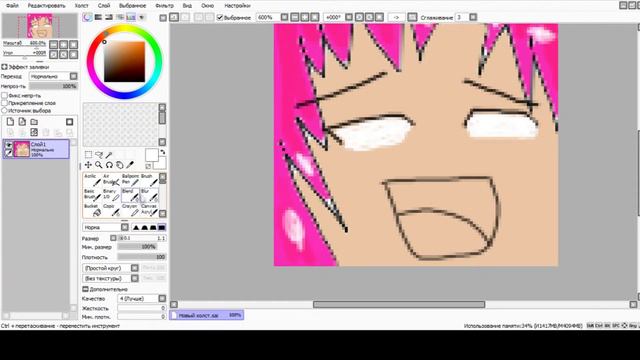Image resolution: width=640 pixels, height=360 pixels.
Task: Open the Фильтр menu
Action: tap(164, 6)
